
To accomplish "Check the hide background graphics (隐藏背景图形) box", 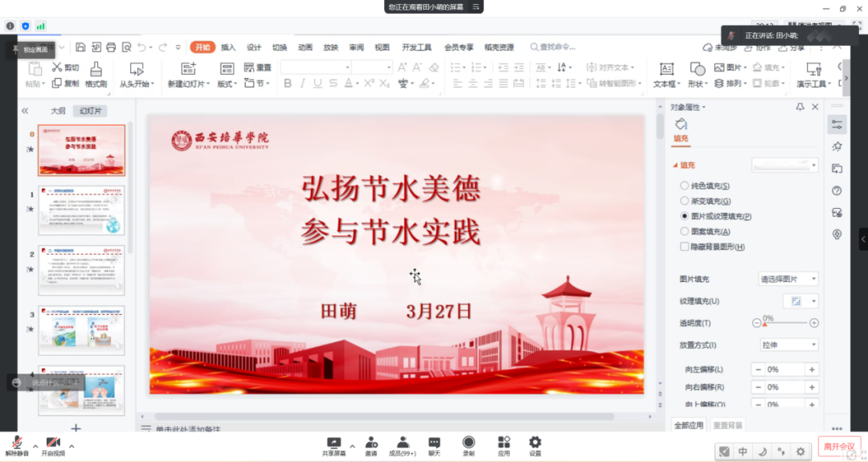I will point(685,247).
